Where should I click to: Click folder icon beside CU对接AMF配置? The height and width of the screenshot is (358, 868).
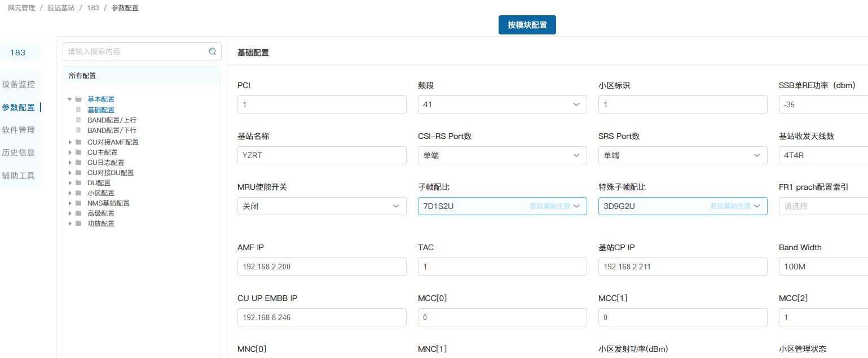(x=78, y=142)
